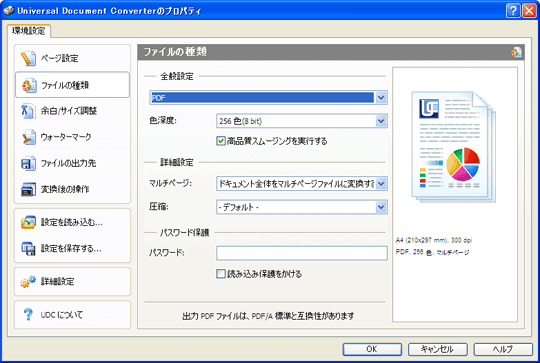The width and height of the screenshot is (540, 363).
Task: Open ファイルの出力先 section
Action: click(x=72, y=163)
